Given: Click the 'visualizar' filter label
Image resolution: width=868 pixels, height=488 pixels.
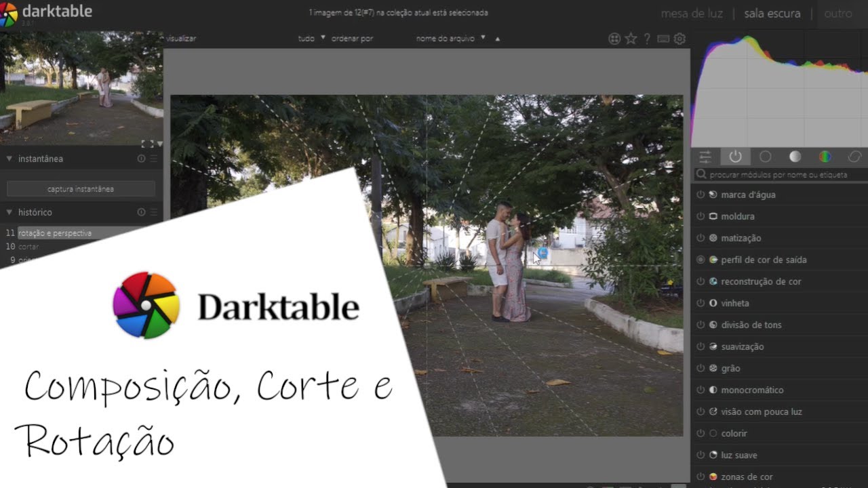Looking at the screenshot, I should [x=181, y=39].
